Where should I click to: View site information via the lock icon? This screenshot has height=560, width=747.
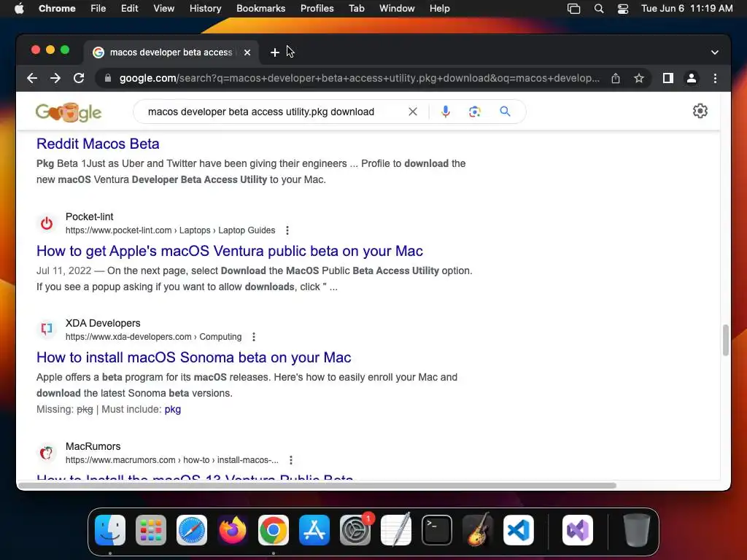[108, 78]
